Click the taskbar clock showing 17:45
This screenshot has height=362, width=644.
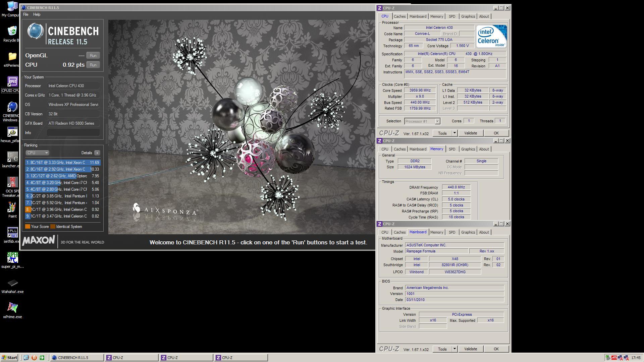tap(636, 358)
